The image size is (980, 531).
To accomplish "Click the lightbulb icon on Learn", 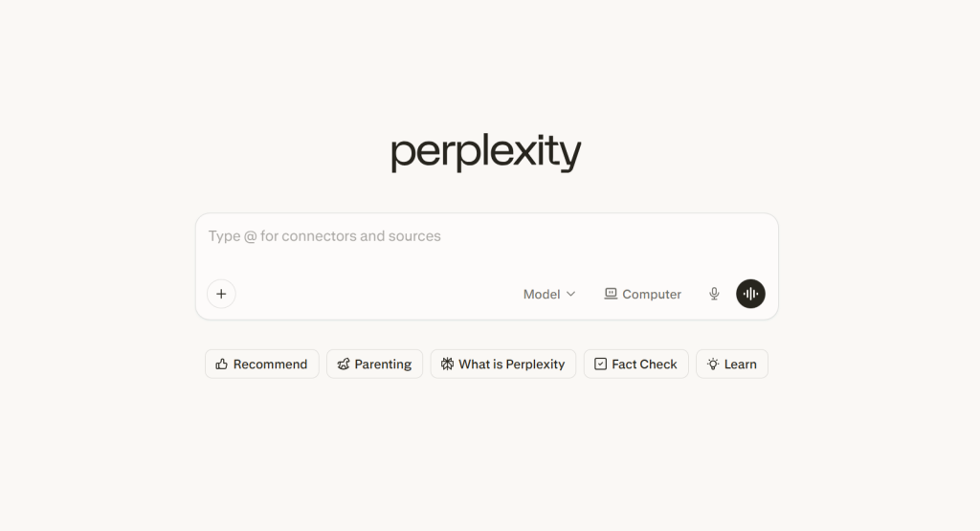I will [713, 364].
